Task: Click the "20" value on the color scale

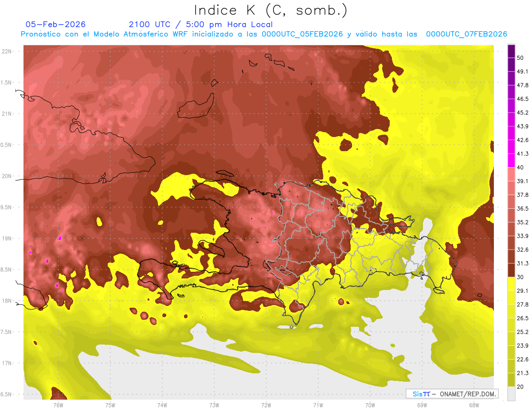Action: (520, 387)
